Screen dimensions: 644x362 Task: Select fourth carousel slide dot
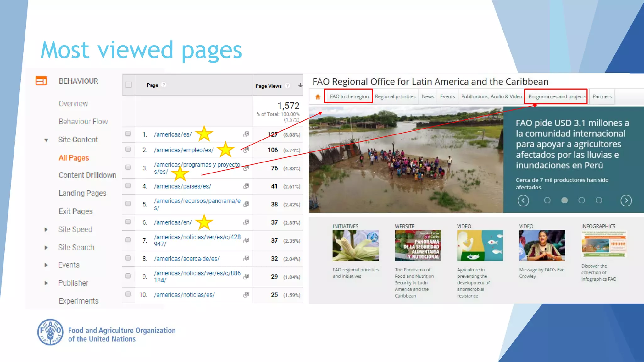click(599, 200)
